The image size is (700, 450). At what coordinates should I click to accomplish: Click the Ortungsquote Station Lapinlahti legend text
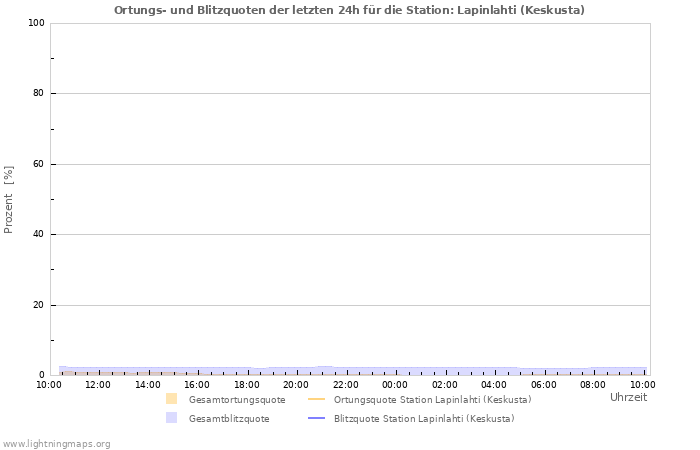coord(432,399)
